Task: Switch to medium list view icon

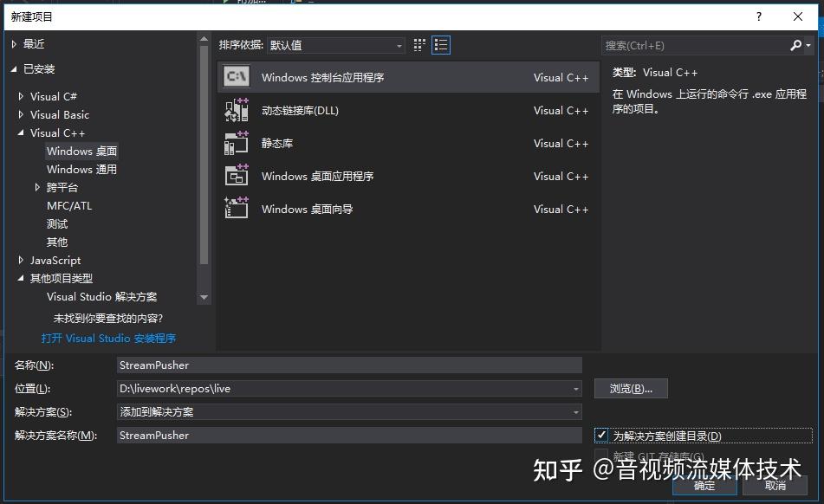Action: coord(440,44)
